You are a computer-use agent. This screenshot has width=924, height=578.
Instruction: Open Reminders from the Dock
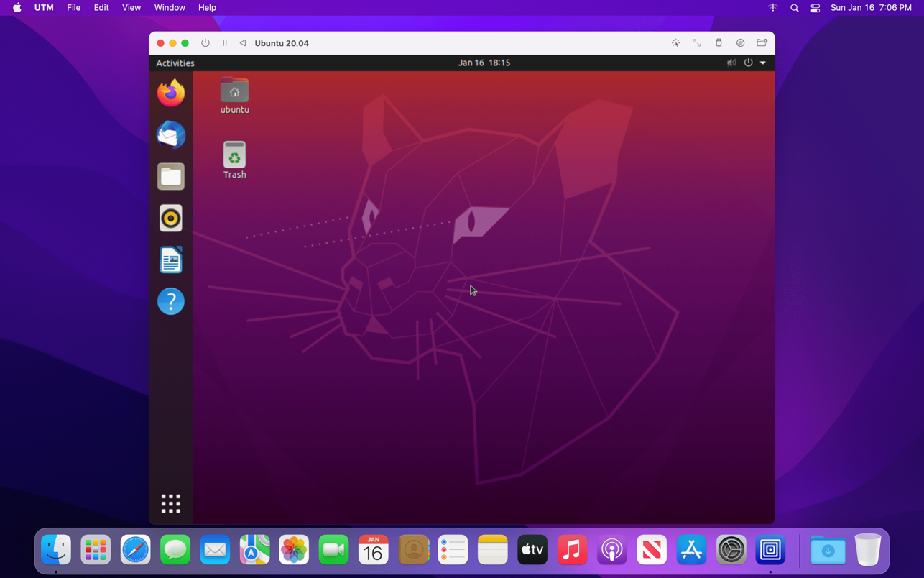pyautogui.click(x=453, y=550)
